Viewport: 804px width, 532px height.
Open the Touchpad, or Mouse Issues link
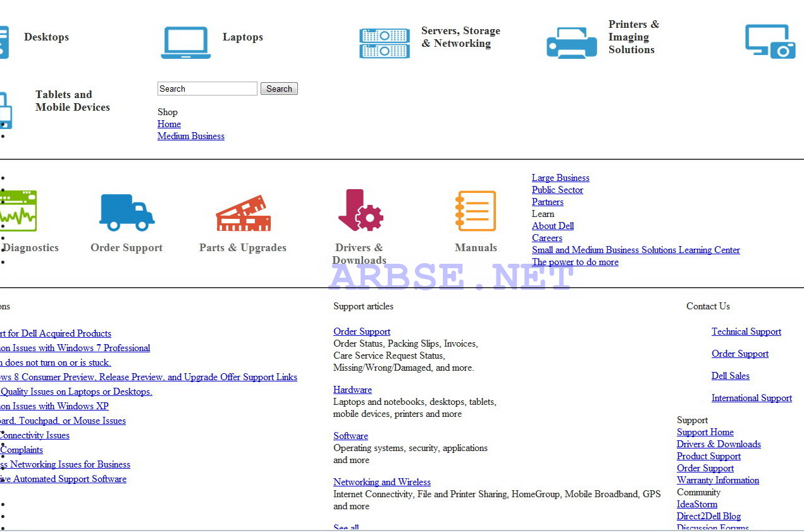point(63,421)
